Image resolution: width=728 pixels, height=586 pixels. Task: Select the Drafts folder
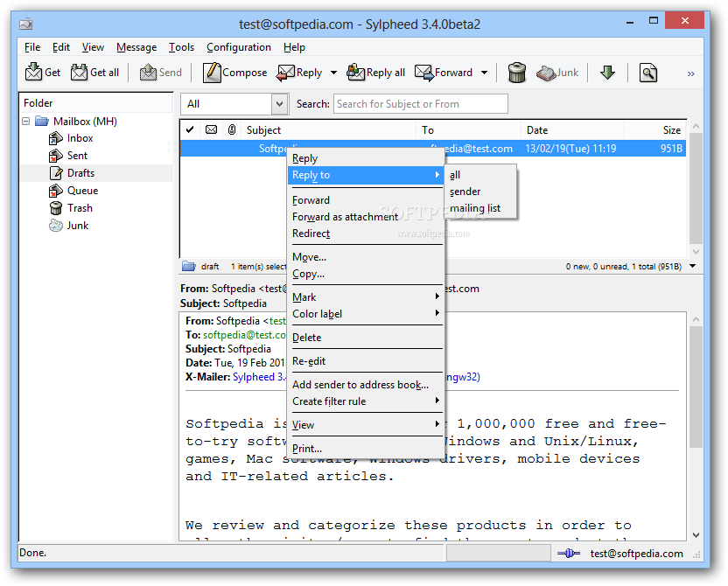click(80, 173)
